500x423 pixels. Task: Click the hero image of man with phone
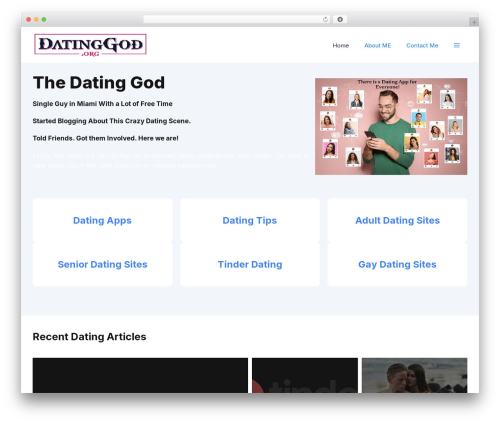coord(391,126)
